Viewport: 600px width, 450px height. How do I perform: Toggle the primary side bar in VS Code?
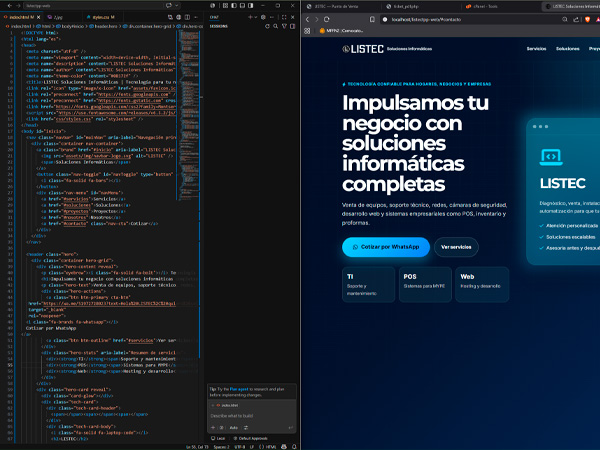coord(234,5)
